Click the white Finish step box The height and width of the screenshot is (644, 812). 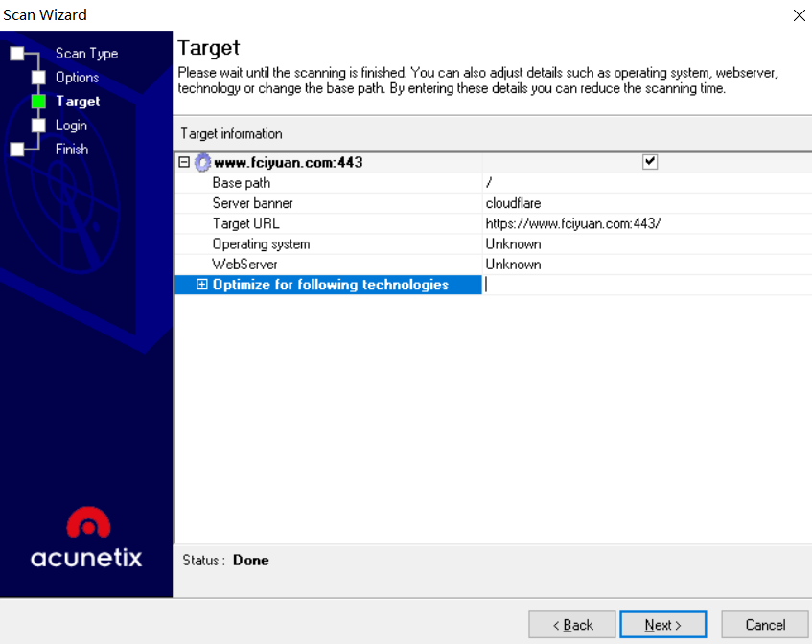tap(17, 149)
